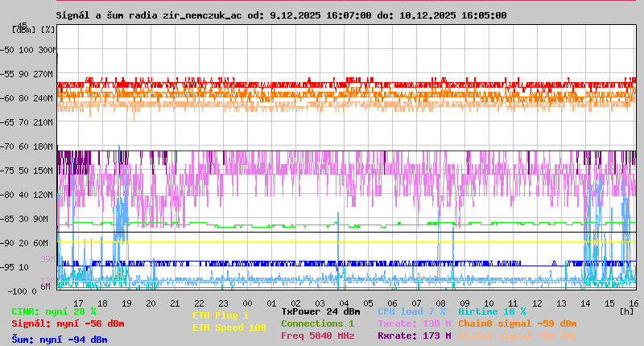The width and height of the screenshot is (644, 346).
Task: Click the '12' hour tick label
Action: (x=537, y=303)
